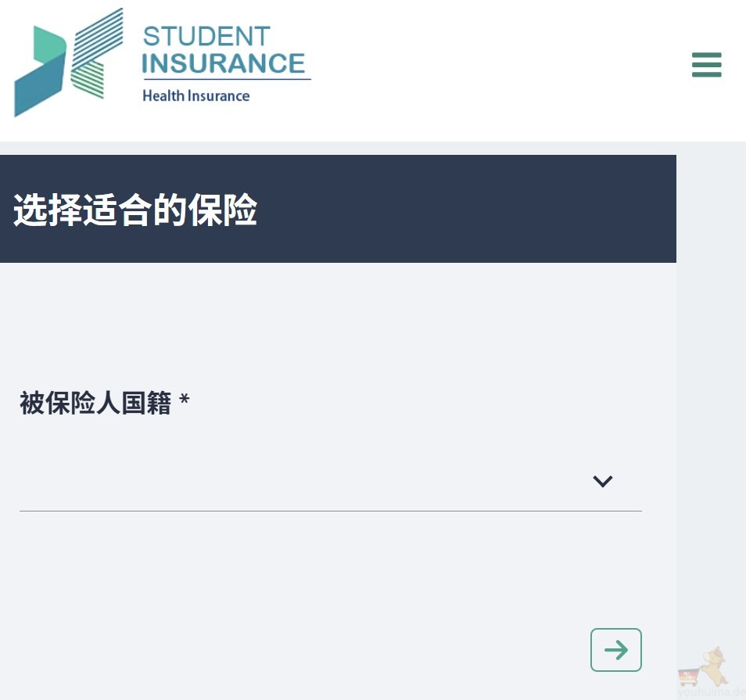Click the blue line under INSURANCE
This screenshot has height=700, width=746.
click(x=227, y=79)
